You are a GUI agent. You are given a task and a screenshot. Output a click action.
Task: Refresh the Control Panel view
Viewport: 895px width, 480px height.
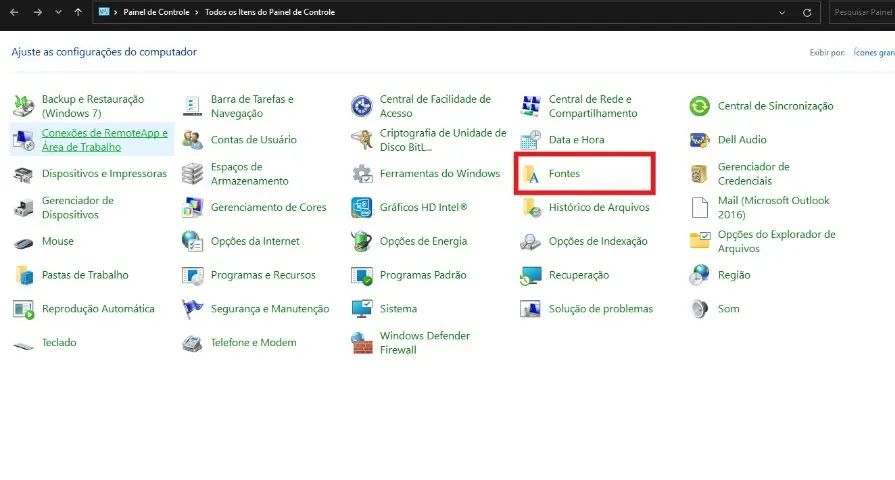pyautogui.click(x=807, y=13)
